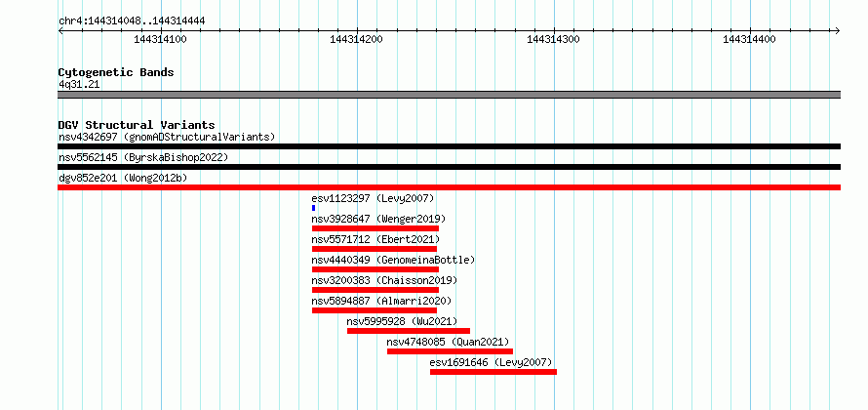
Task: Click ruler position 144314200
Action: pos(357,39)
